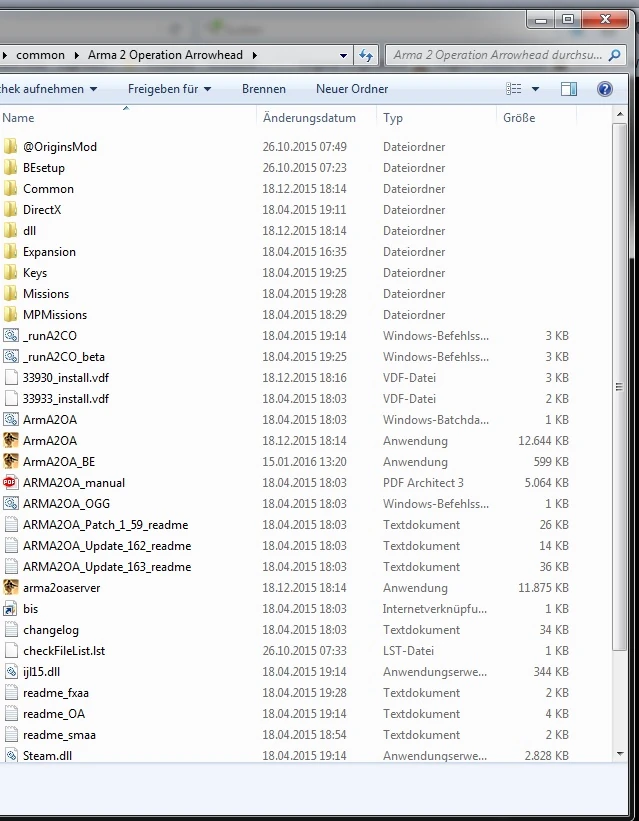The height and width of the screenshot is (821, 639).
Task: Click the Internetverknüpfu... type cell
Action: 435,608
